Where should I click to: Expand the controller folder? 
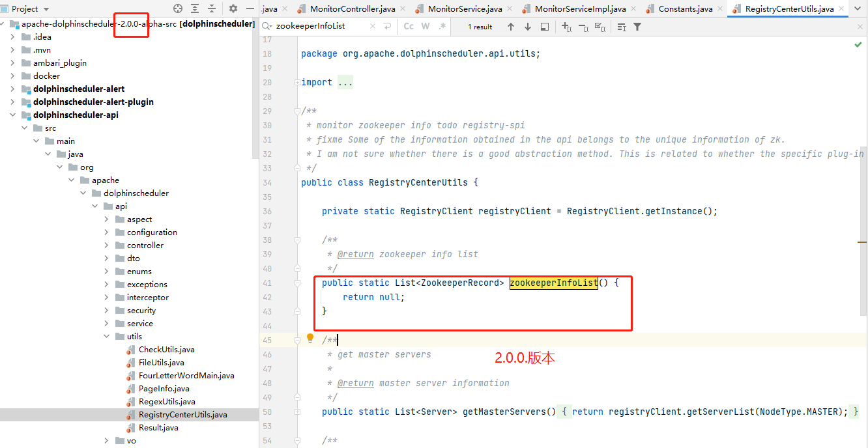coord(106,245)
